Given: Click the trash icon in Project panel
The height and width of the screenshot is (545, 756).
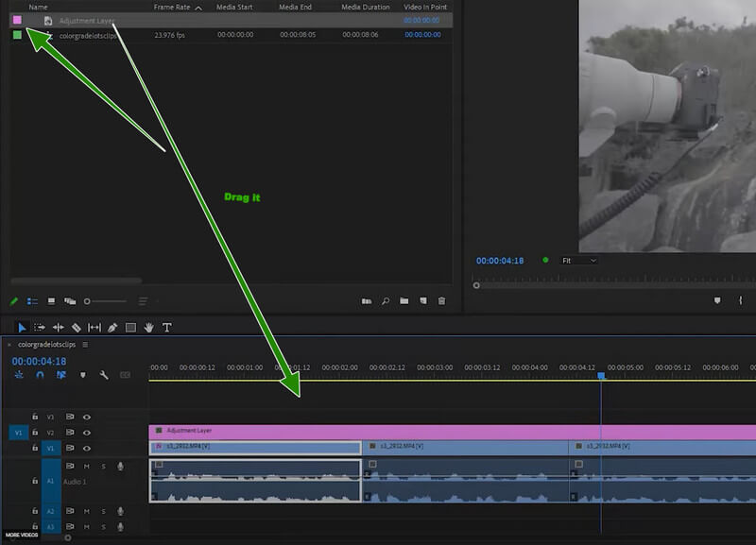Looking at the screenshot, I should [x=440, y=301].
